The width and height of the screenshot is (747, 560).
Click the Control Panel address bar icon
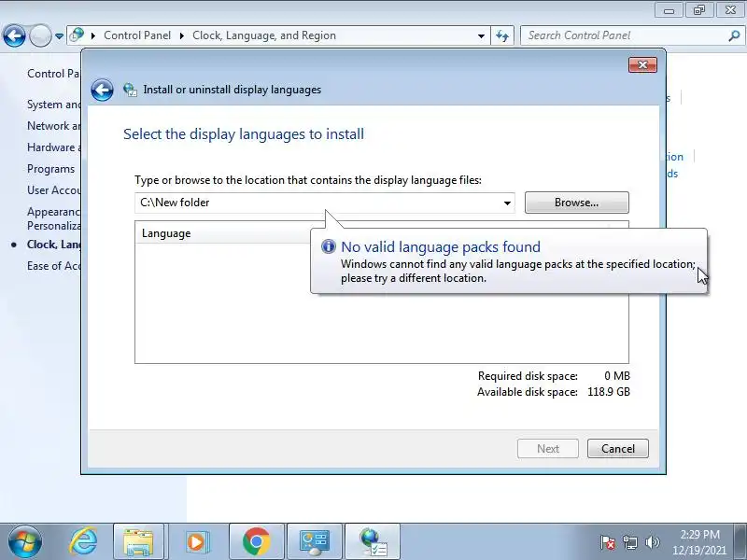coord(77,35)
